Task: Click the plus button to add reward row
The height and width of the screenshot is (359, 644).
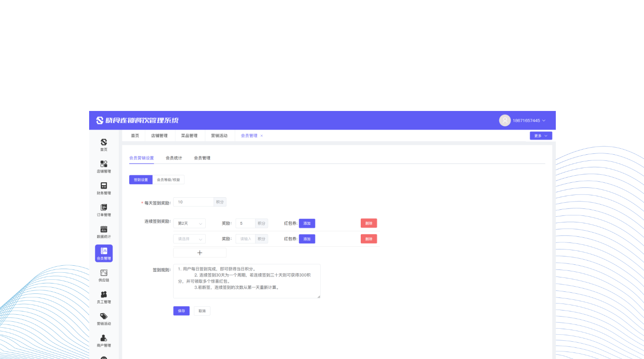Action: 200,253
